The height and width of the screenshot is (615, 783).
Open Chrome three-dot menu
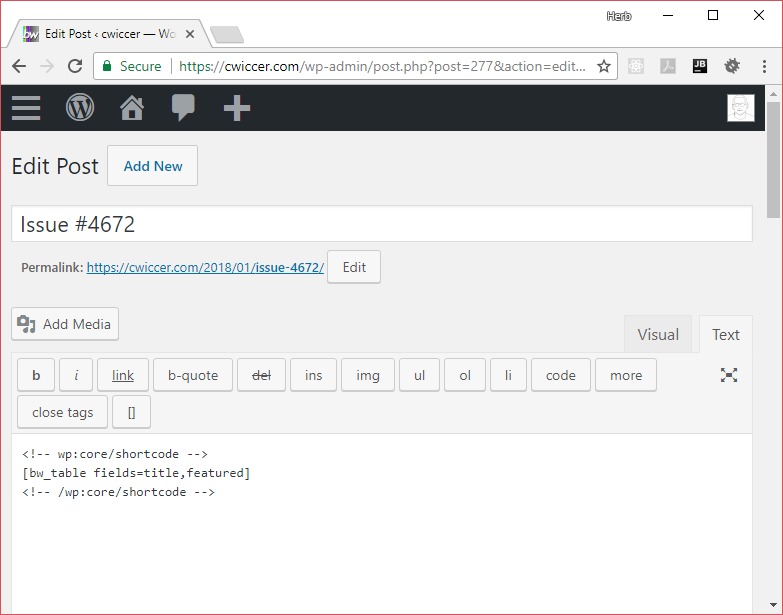click(x=764, y=66)
